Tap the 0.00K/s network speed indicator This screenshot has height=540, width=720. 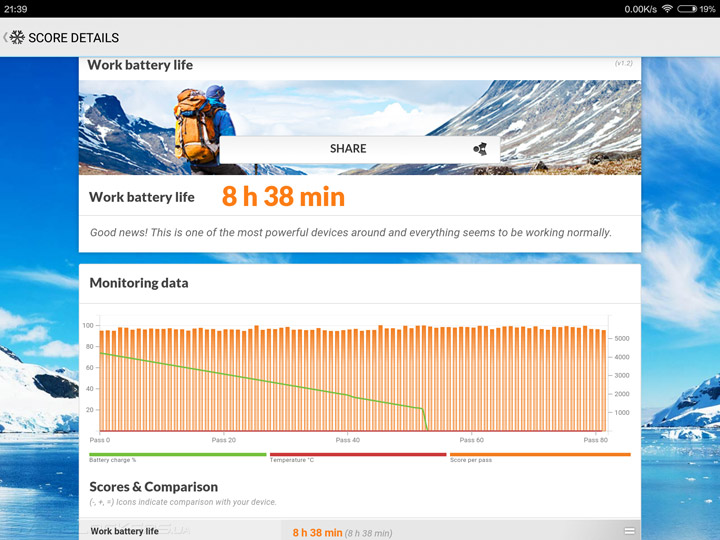(641, 9)
